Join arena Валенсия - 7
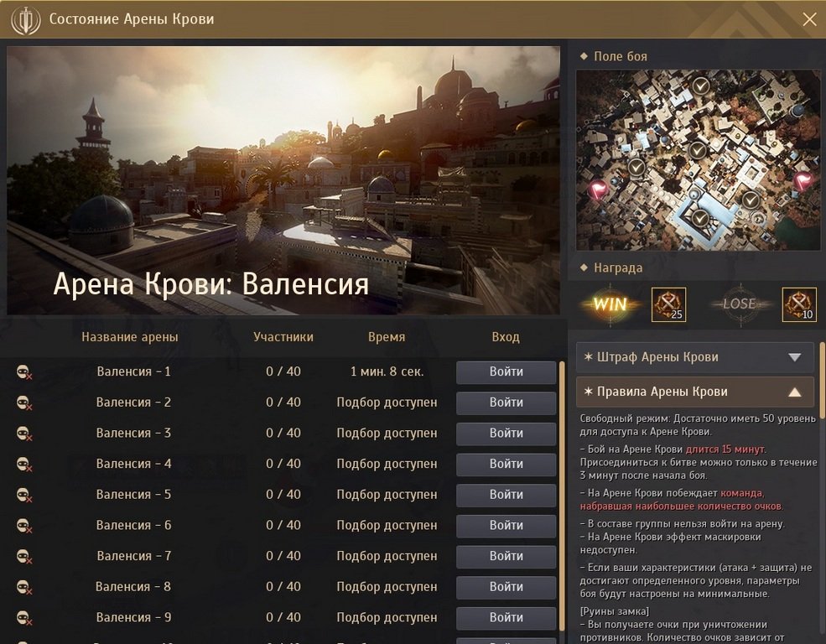This screenshot has height=644, width=826. click(506, 557)
